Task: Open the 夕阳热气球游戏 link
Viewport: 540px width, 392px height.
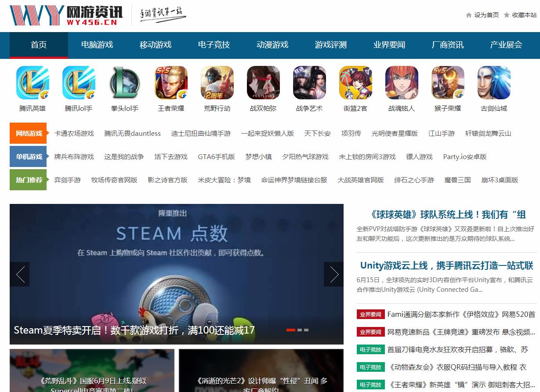Action: point(305,157)
